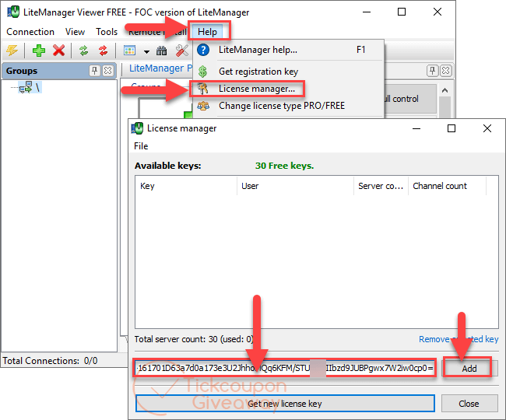Click the User column header
The image size is (506, 420).
pyautogui.click(x=295, y=186)
